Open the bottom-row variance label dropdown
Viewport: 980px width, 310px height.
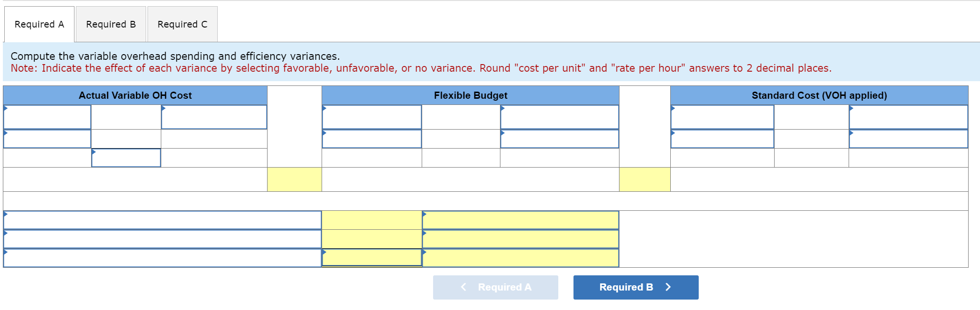point(161,259)
